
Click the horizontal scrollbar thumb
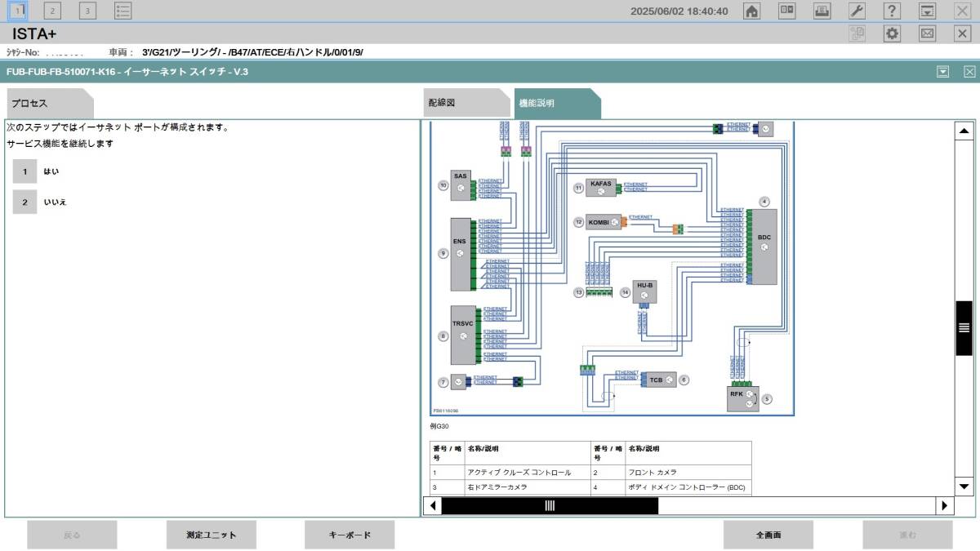point(550,506)
